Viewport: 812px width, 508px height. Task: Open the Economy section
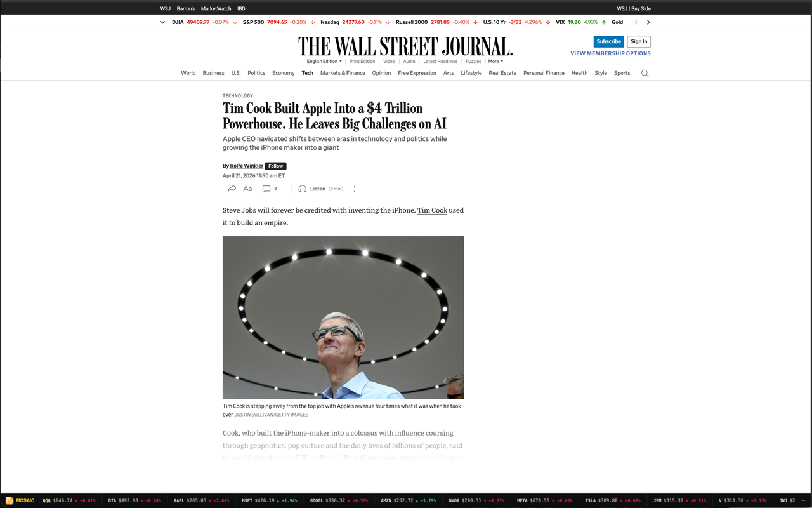tap(284, 73)
